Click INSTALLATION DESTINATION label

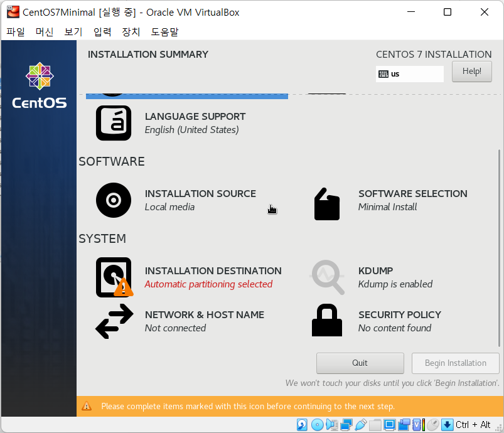(x=213, y=271)
